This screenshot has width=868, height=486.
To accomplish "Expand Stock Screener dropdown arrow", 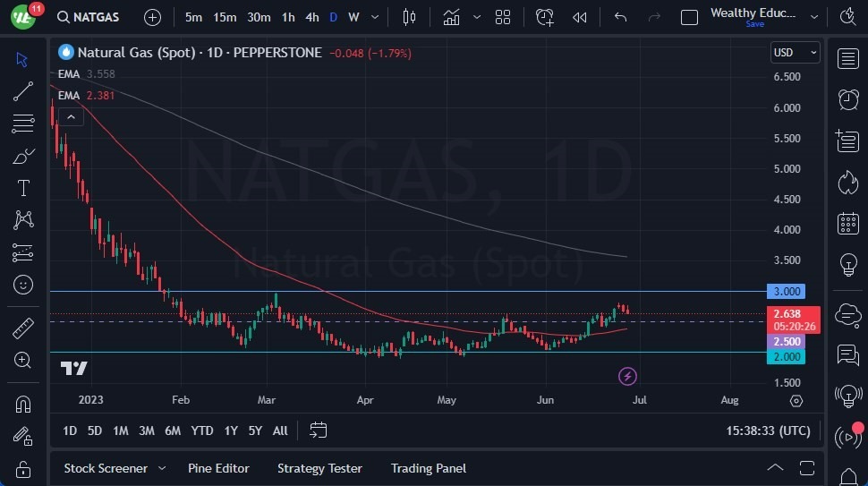I will click(162, 468).
